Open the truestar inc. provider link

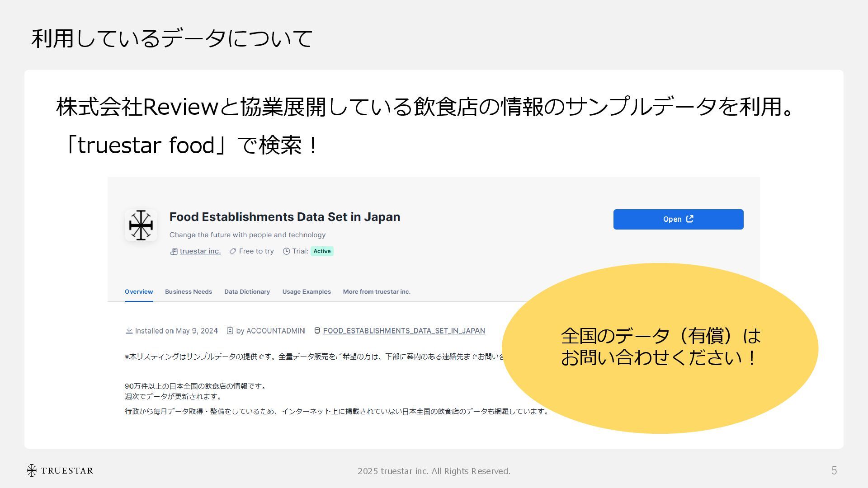(x=200, y=251)
